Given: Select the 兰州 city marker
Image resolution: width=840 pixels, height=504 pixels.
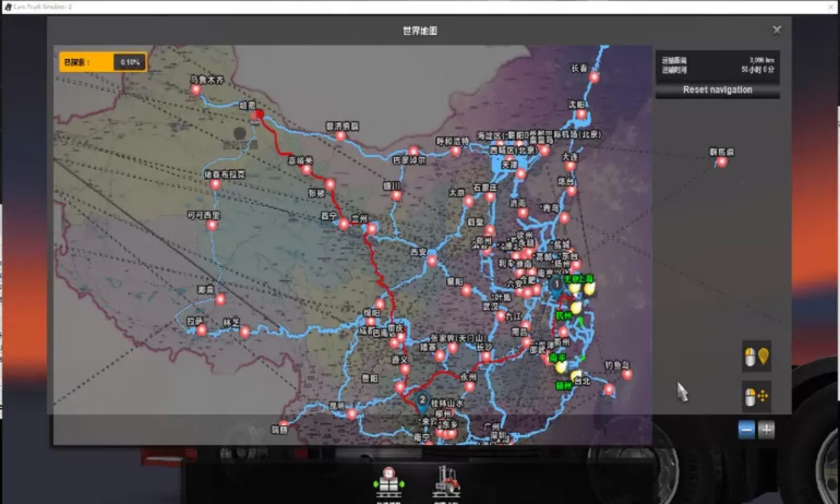Looking at the screenshot, I should [x=372, y=228].
